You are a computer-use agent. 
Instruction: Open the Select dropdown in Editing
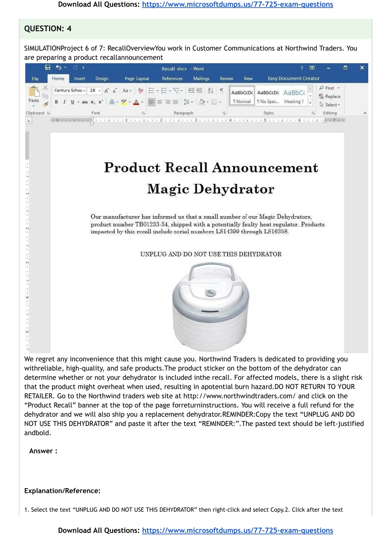pyautogui.click(x=330, y=105)
